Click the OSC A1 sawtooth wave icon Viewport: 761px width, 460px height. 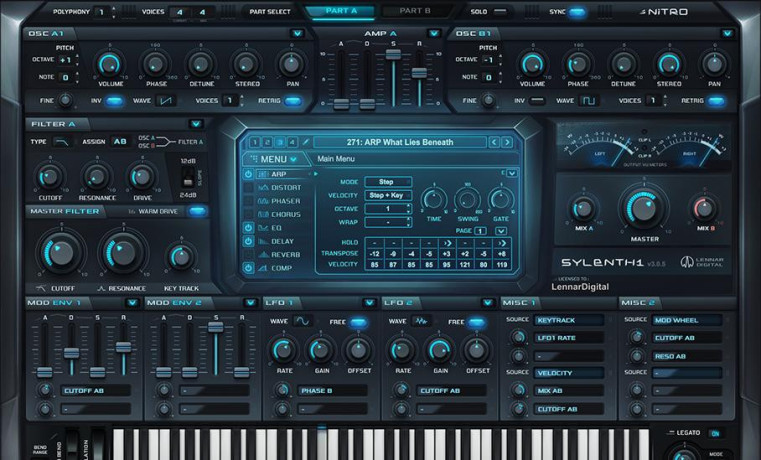click(x=166, y=101)
